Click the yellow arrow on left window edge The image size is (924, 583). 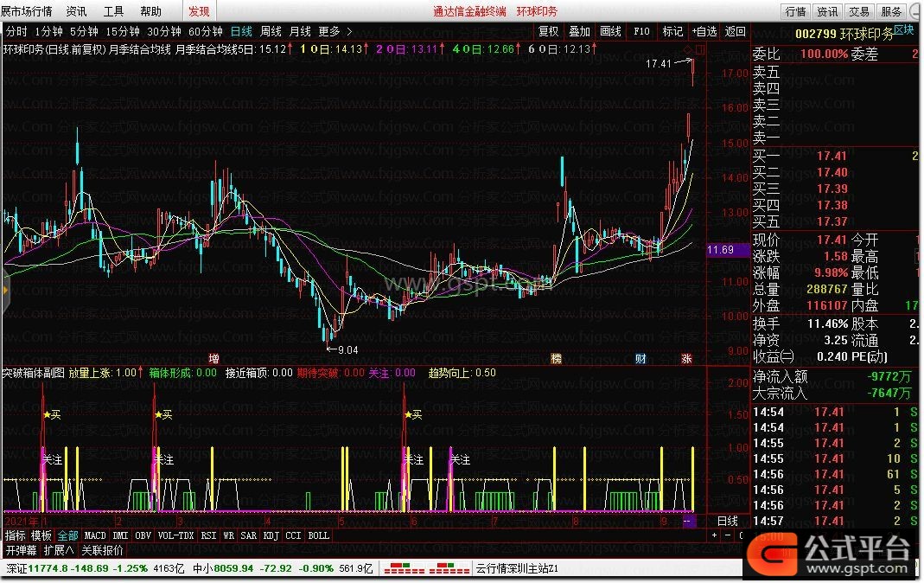4,290
